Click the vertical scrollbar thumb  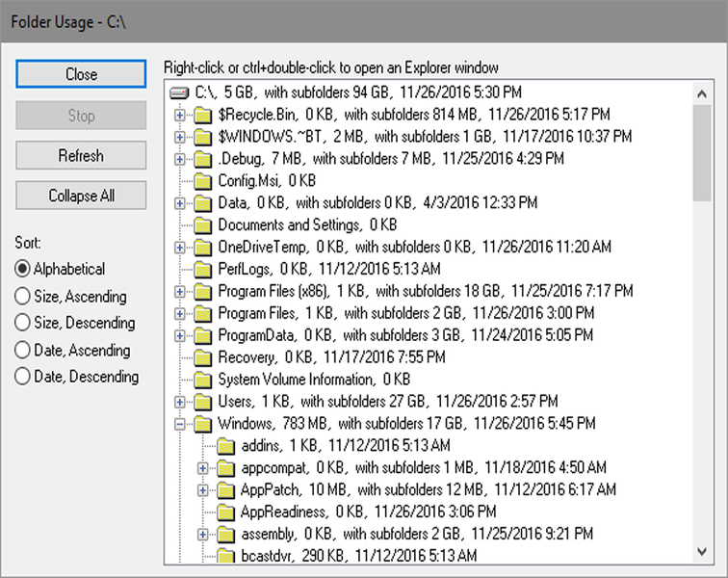(702, 153)
